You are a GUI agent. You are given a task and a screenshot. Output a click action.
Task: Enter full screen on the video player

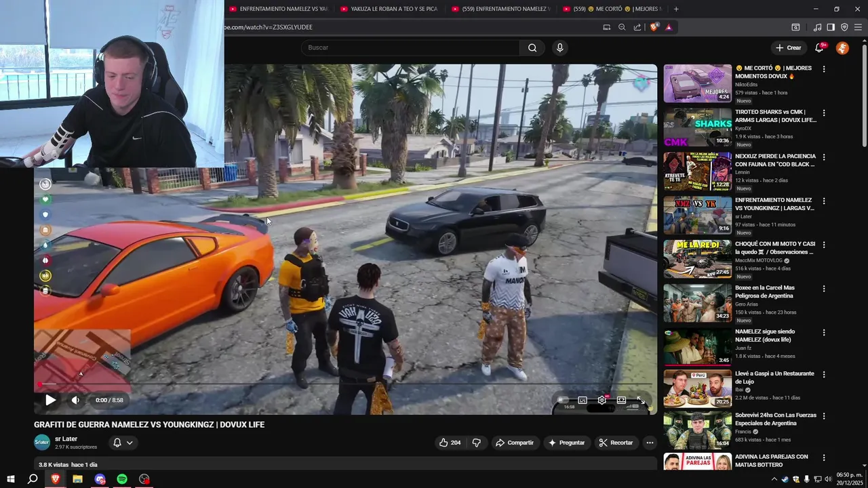click(x=641, y=400)
